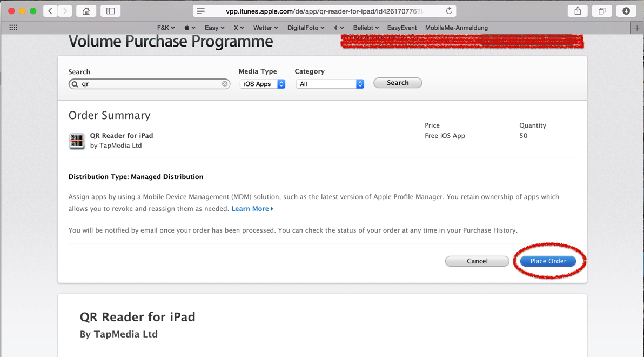Open the Share sheet icon
The height and width of the screenshot is (357, 644).
578,11
